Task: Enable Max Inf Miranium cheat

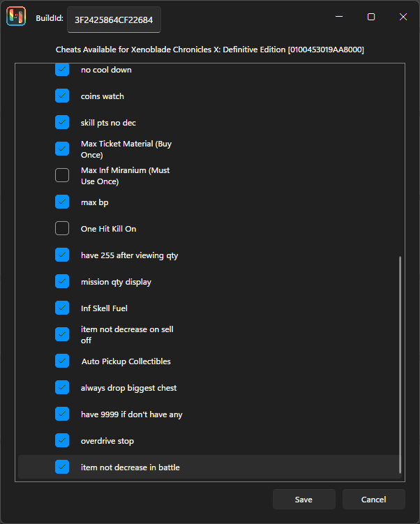Action: pos(62,175)
